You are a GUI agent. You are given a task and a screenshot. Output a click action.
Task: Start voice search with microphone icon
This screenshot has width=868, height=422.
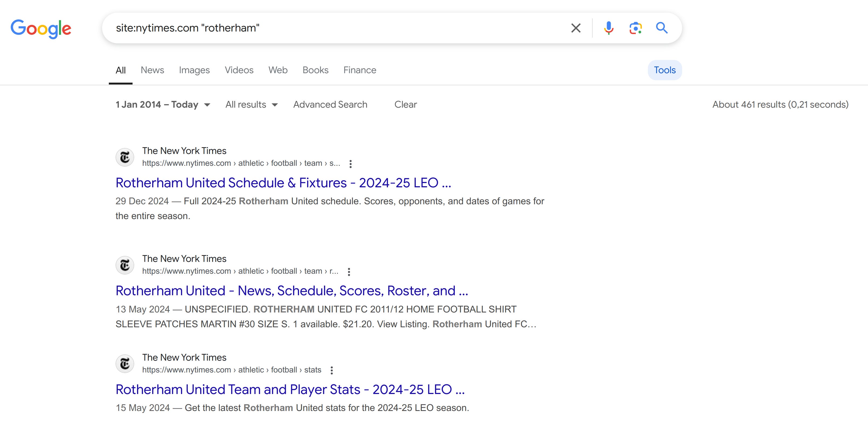(x=609, y=28)
